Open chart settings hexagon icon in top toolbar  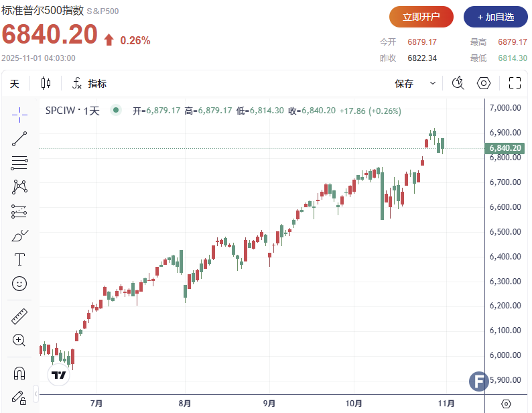pyautogui.click(x=484, y=84)
